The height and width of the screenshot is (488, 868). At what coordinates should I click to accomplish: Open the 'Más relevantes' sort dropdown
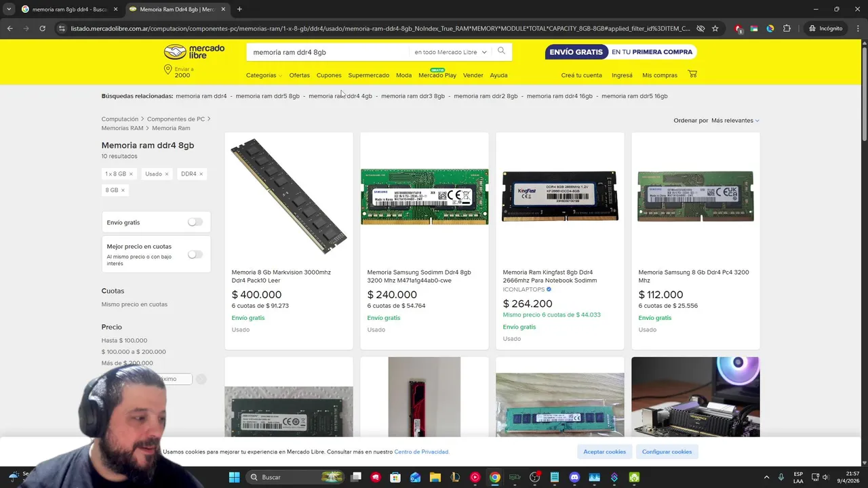point(735,120)
